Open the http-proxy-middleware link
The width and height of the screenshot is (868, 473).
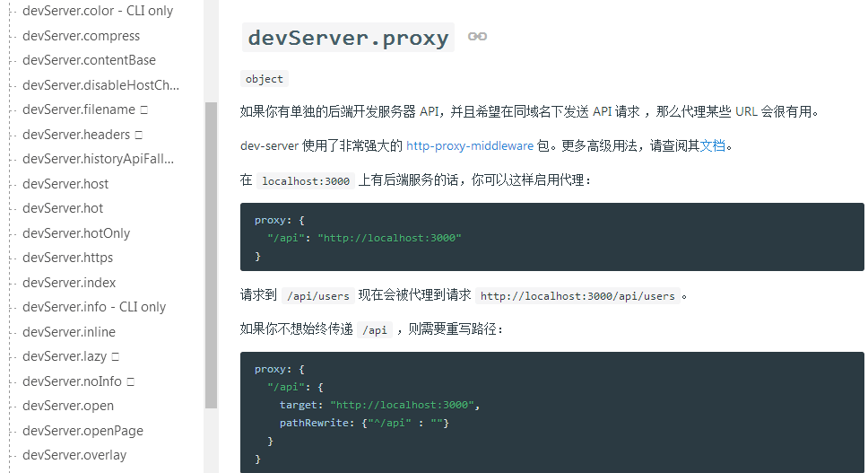469,145
